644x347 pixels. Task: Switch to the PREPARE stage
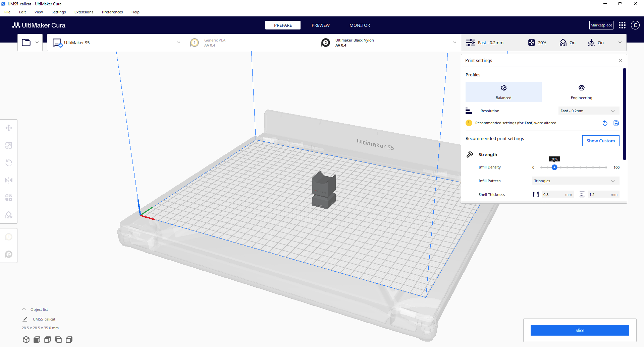coord(283,25)
